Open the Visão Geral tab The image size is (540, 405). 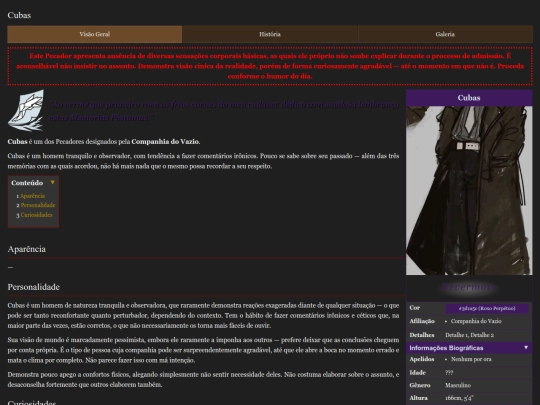click(95, 34)
